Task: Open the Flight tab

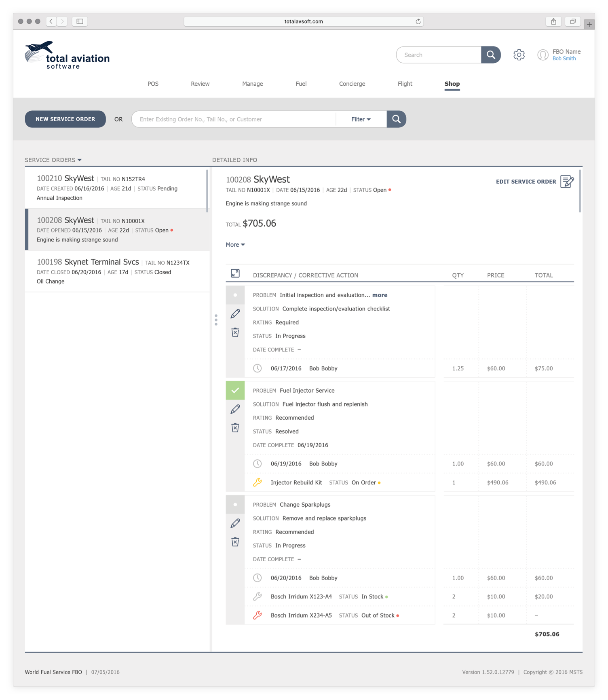Action: (405, 84)
